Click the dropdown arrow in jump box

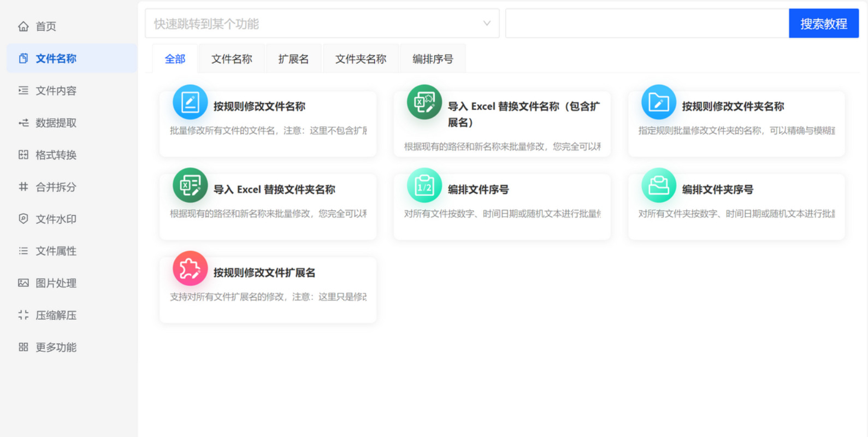click(x=487, y=23)
